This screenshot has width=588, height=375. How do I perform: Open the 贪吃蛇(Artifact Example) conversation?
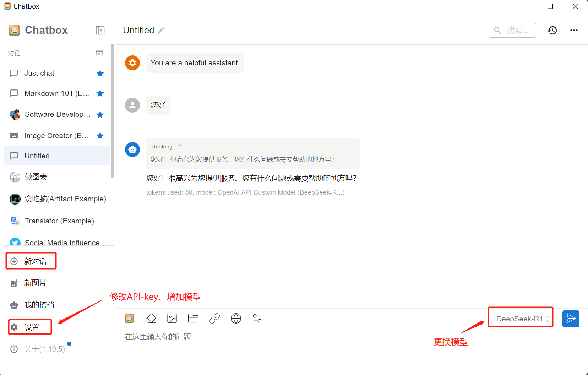pyautogui.click(x=57, y=199)
